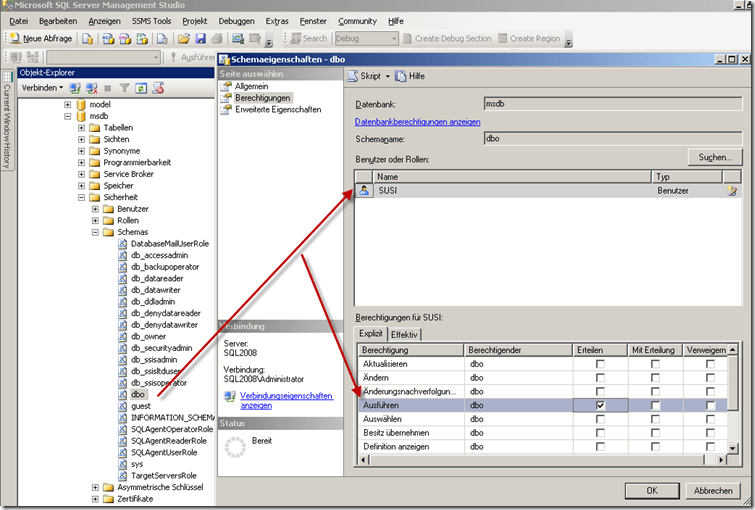This screenshot has height=510, width=755.
Task: Open Hilfe in the dialog toolbar
Action: pos(410,76)
